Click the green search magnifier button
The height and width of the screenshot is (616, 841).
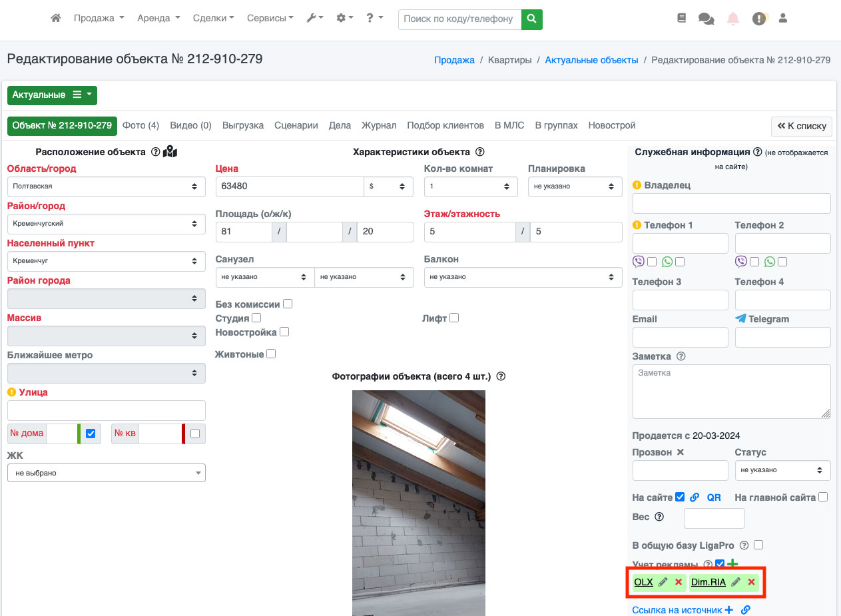531,19
